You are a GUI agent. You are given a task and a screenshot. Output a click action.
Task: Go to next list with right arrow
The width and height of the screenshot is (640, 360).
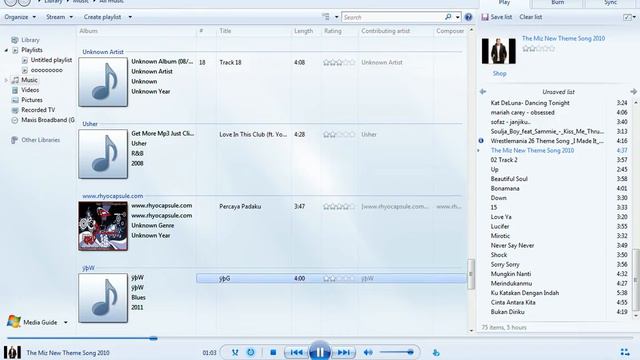(633, 91)
